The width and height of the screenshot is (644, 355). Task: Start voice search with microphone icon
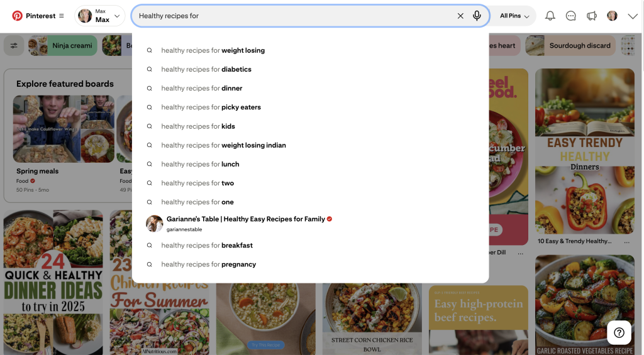pyautogui.click(x=477, y=16)
